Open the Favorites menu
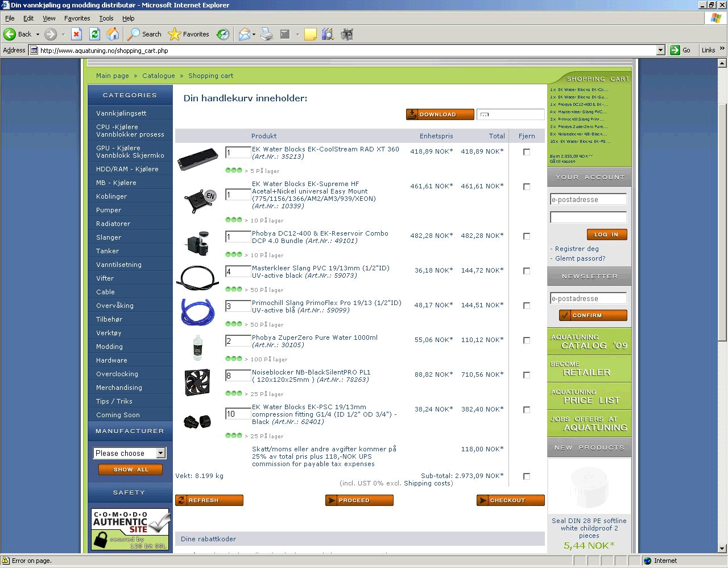The width and height of the screenshot is (728, 568). point(77,18)
